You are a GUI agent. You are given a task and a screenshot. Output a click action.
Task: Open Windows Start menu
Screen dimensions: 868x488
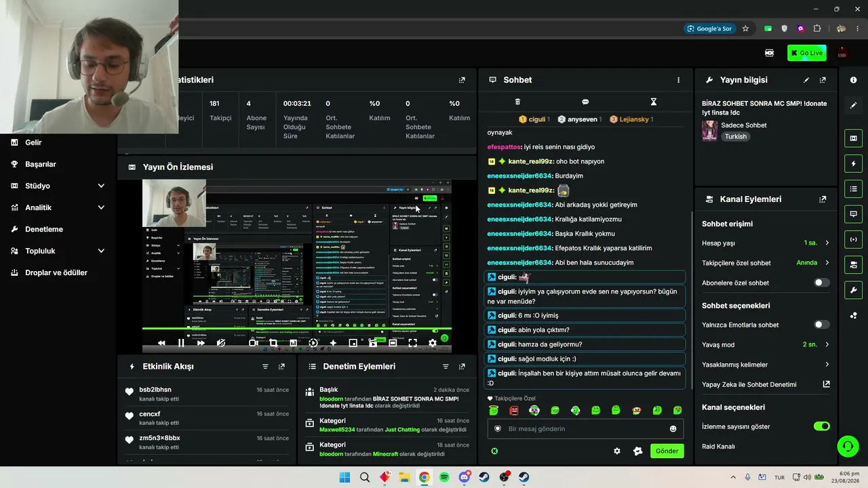pyautogui.click(x=344, y=477)
